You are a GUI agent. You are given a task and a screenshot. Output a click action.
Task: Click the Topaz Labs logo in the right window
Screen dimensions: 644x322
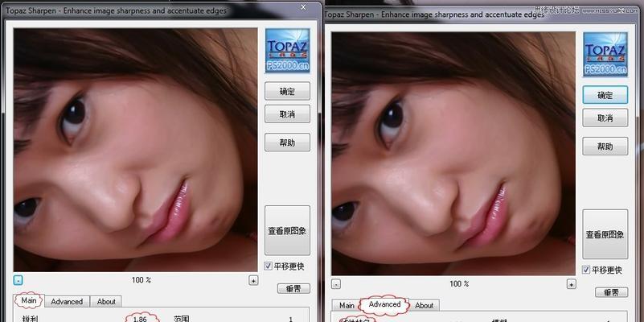pyautogui.click(x=605, y=54)
